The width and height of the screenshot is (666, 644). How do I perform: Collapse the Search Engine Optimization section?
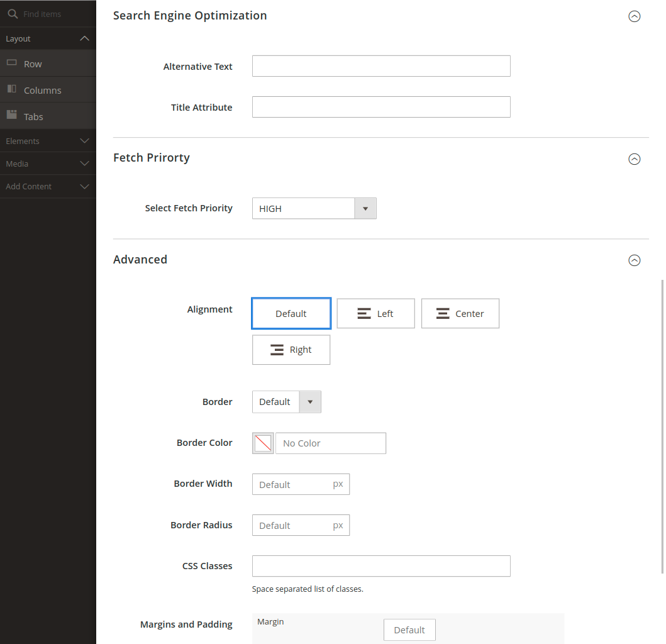[634, 16]
